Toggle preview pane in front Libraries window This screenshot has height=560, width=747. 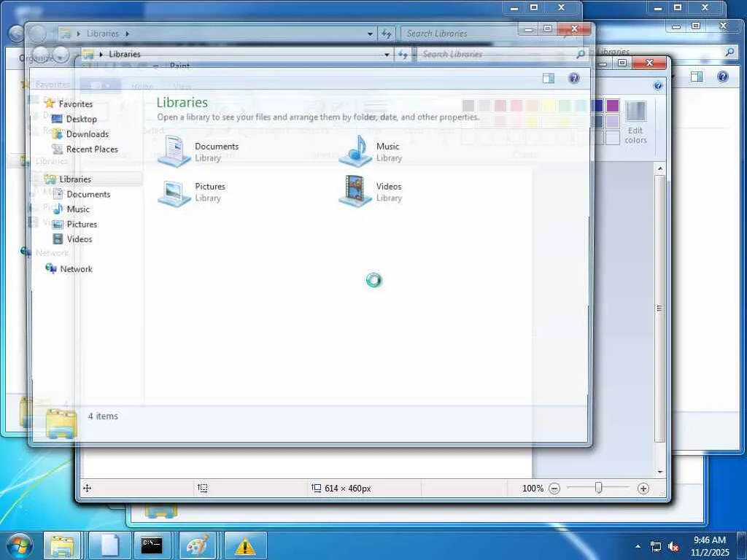[549, 79]
